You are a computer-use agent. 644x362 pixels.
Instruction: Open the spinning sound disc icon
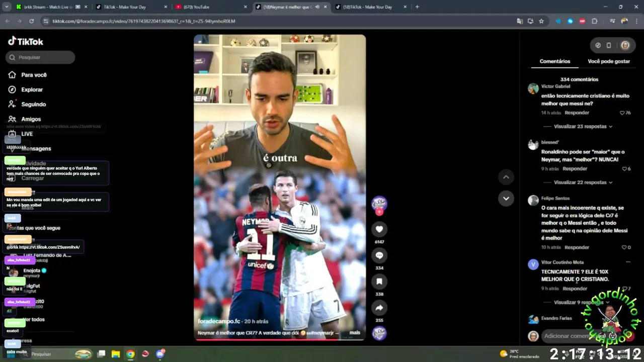379,333
